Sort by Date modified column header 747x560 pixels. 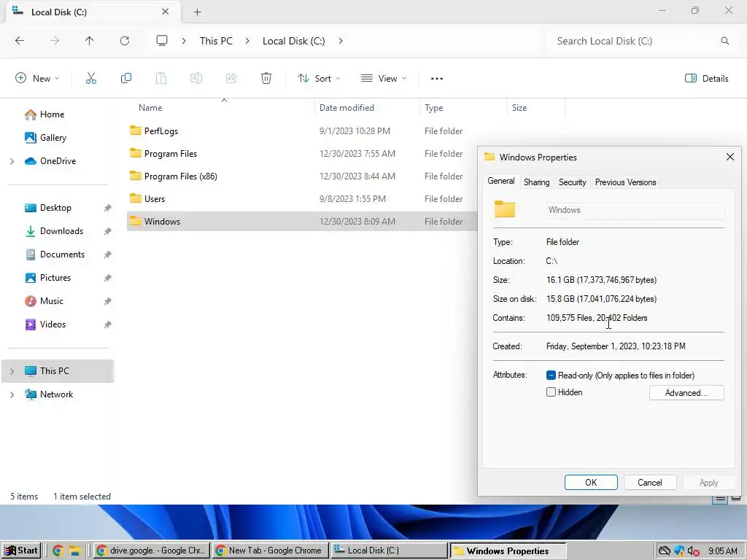click(367, 108)
